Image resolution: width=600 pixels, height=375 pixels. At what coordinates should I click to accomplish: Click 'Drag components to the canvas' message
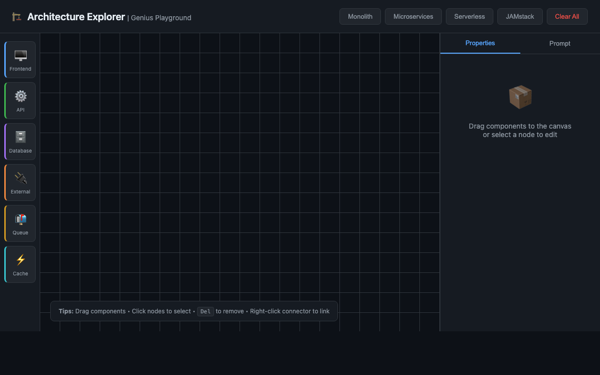coord(520,126)
